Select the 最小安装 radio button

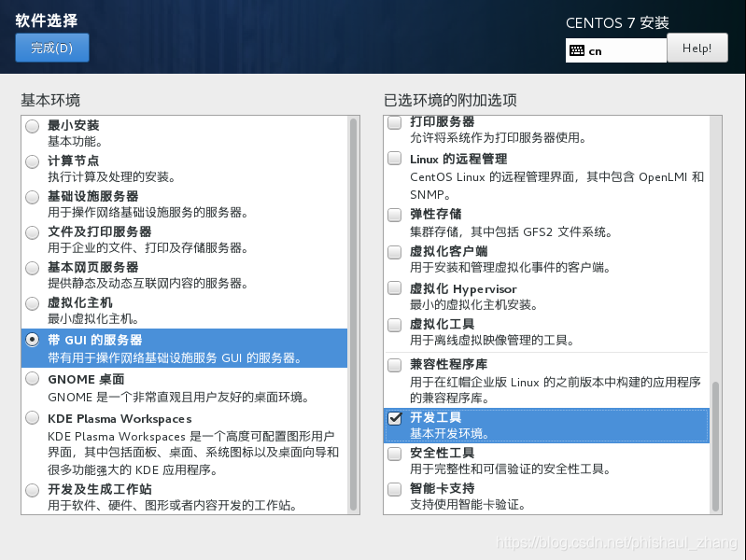point(33,126)
